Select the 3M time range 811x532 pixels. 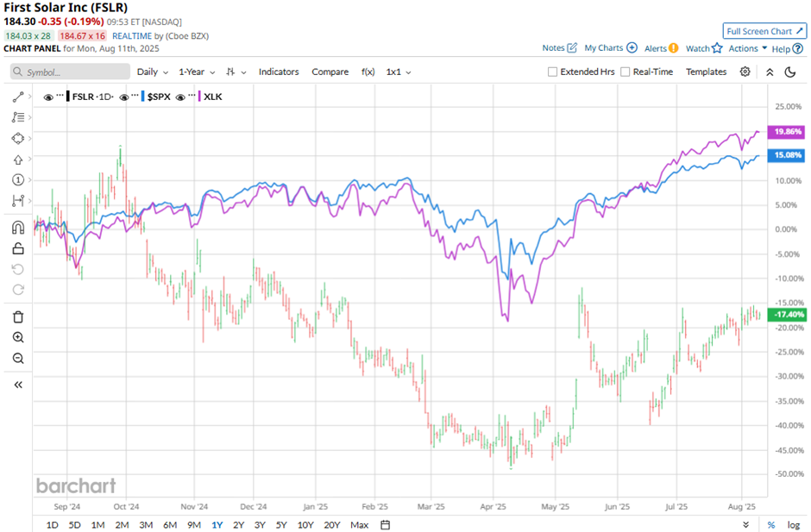[x=146, y=525]
